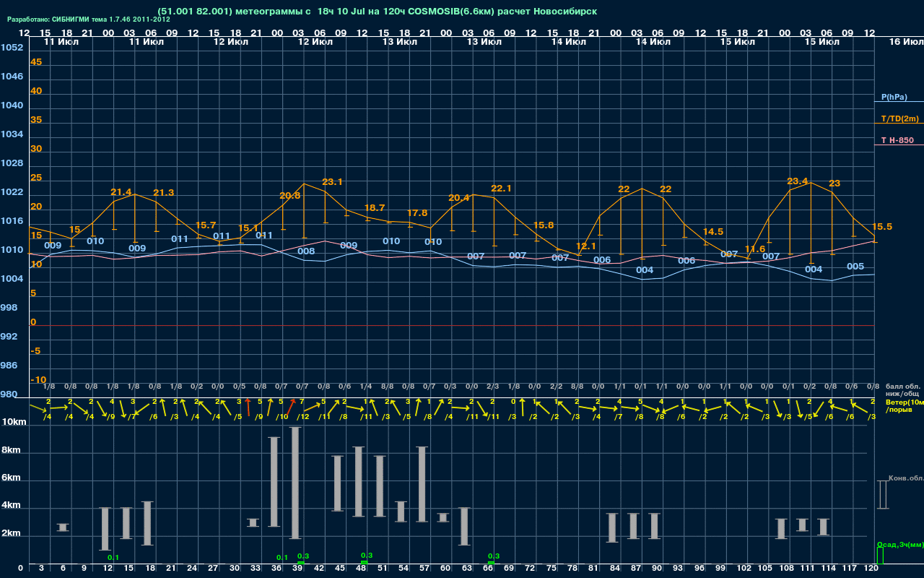
Task: Click the meteogram title mentioning COSMOSIB Новосибирск
Action: (x=376, y=12)
